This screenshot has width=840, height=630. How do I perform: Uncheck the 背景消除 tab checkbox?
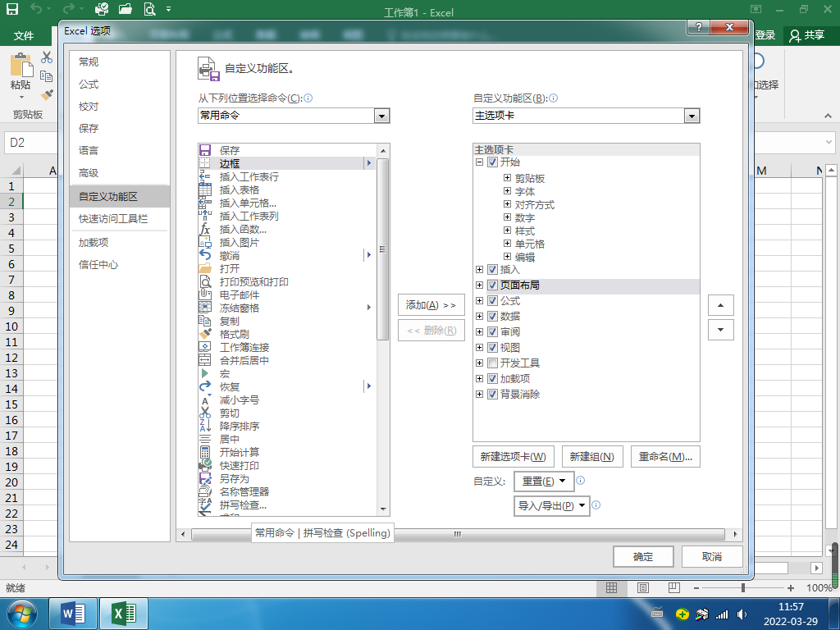pyautogui.click(x=493, y=395)
